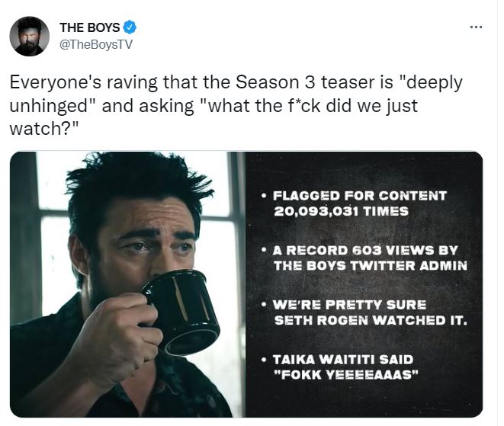Open the three-dot more options menu
This screenshot has width=504, height=426.
pyautogui.click(x=477, y=27)
